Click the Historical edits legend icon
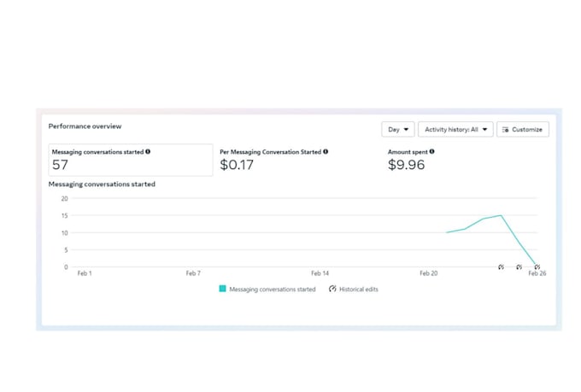Image resolution: width=581 pixels, height=392 pixels. [x=332, y=289]
